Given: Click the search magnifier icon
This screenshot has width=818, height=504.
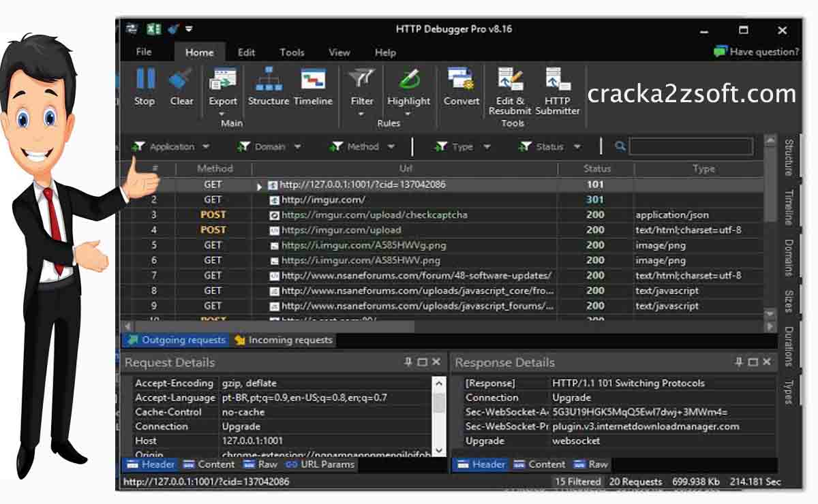Looking at the screenshot, I should pos(620,146).
